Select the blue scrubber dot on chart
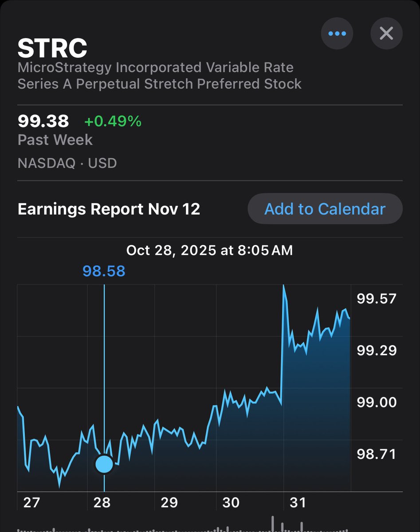Viewport: 420px width, 532px height. pos(104,464)
